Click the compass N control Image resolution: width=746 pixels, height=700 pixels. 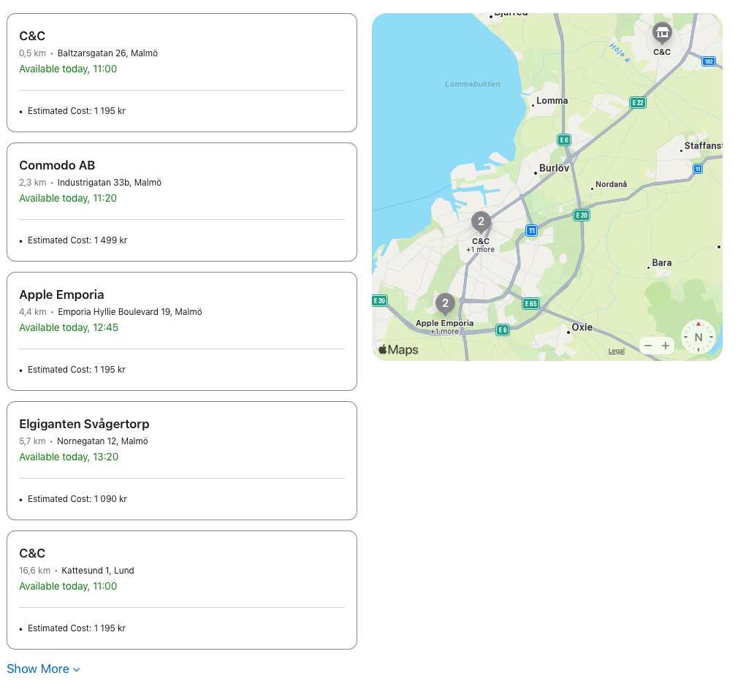pos(698,337)
